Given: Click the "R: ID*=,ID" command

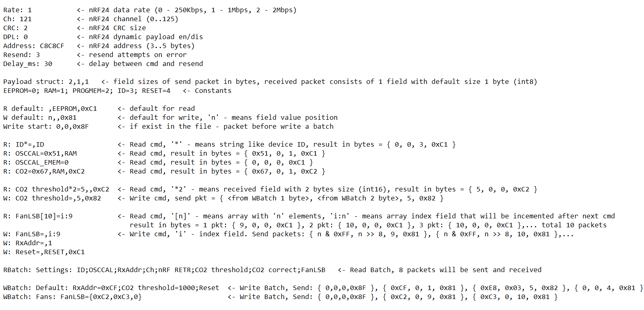Looking at the screenshot, I should point(24,145).
